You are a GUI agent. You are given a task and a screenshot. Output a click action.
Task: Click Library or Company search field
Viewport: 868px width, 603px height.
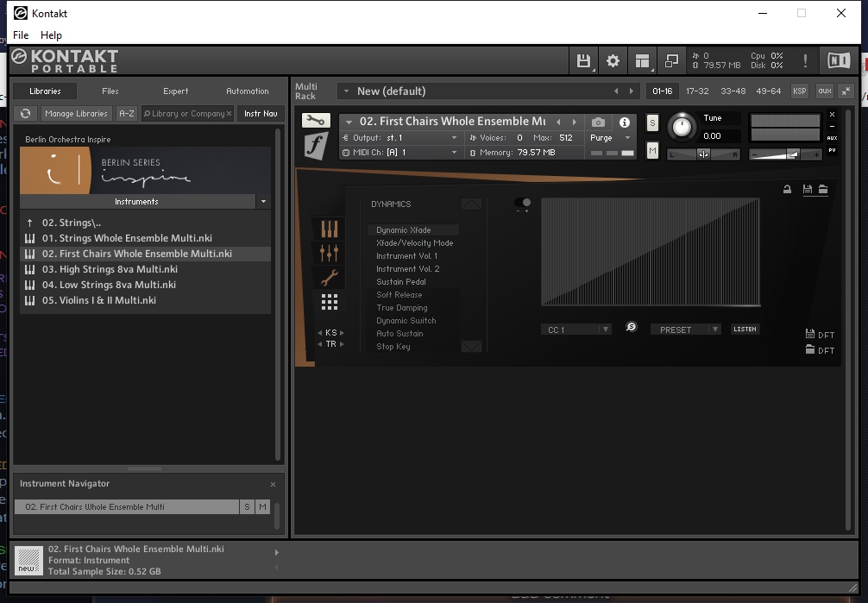(x=187, y=114)
